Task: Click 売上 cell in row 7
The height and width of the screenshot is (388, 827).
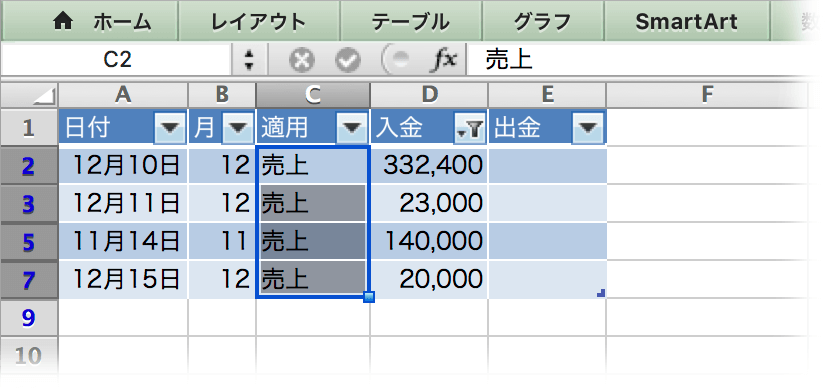Action: 313,279
